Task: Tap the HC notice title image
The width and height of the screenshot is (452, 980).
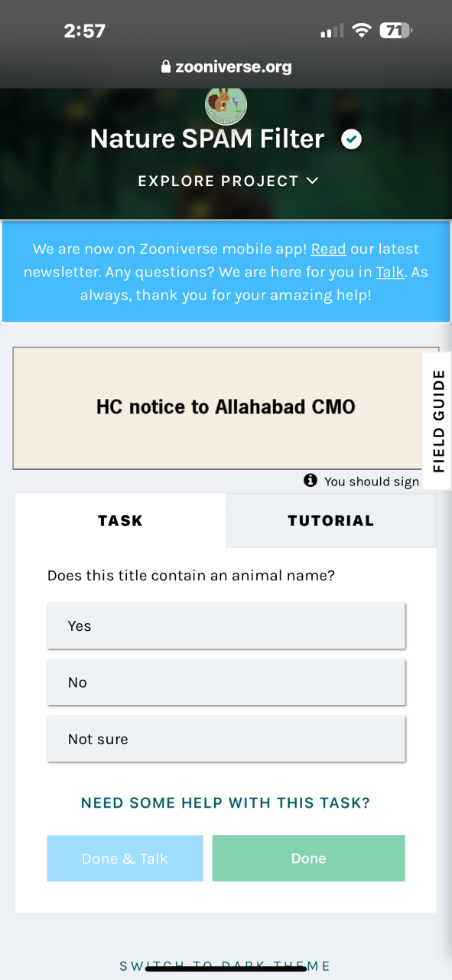Action: tap(226, 407)
